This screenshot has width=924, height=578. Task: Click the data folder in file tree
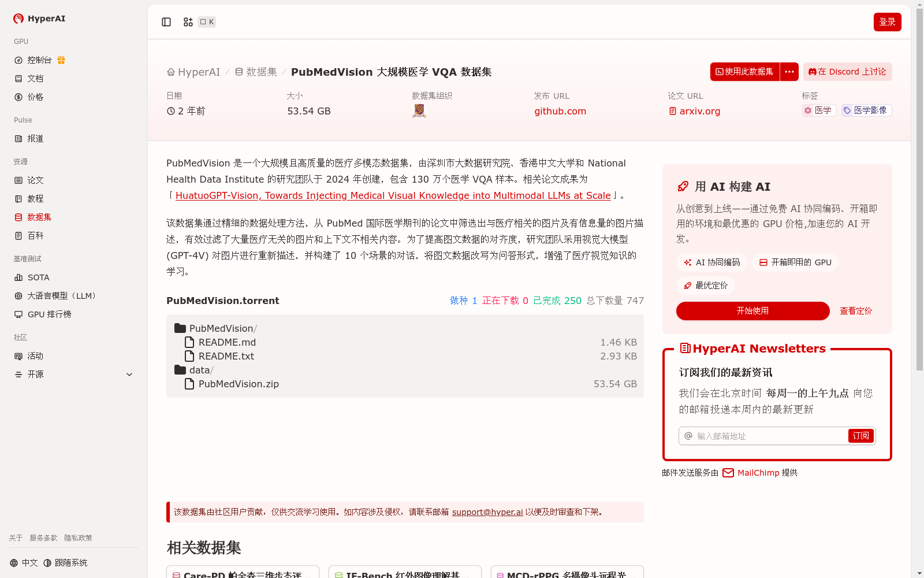click(194, 370)
